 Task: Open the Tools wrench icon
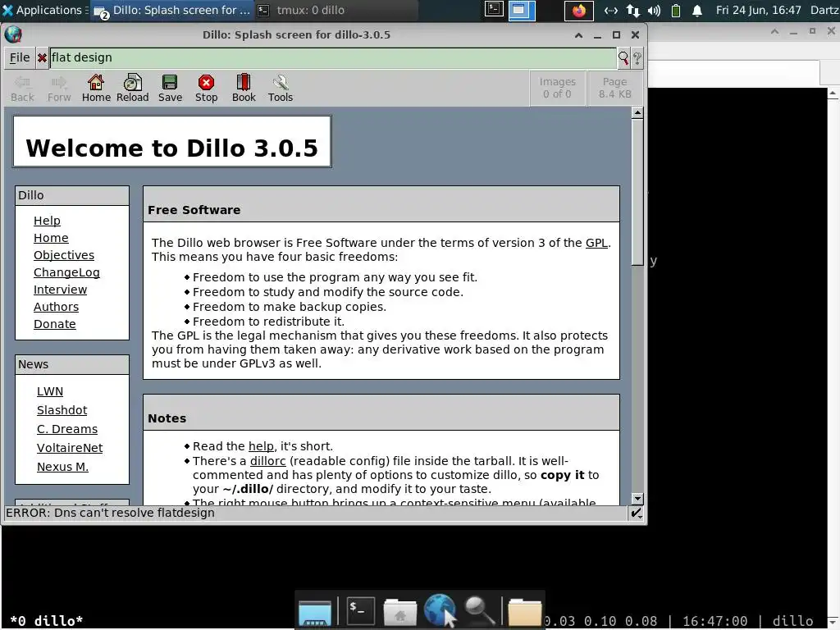281,89
